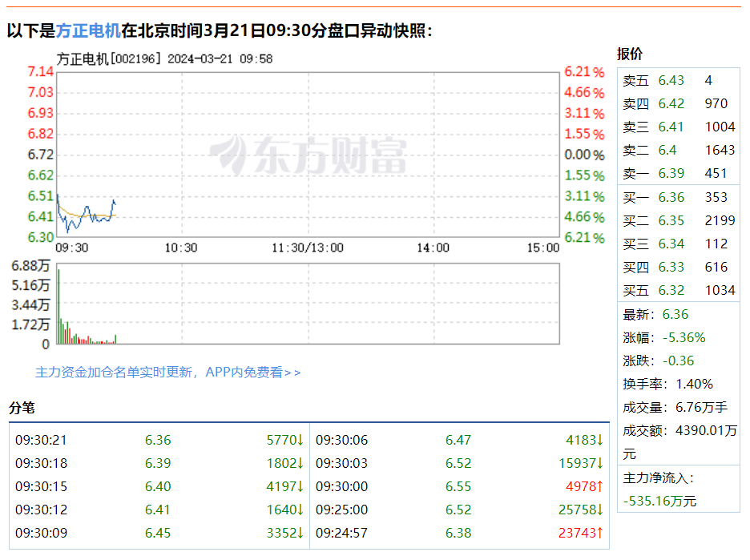Screen dimensions: 750x560
Task: Click the 10:30 time axis label
Action: [x=181, y=248]
